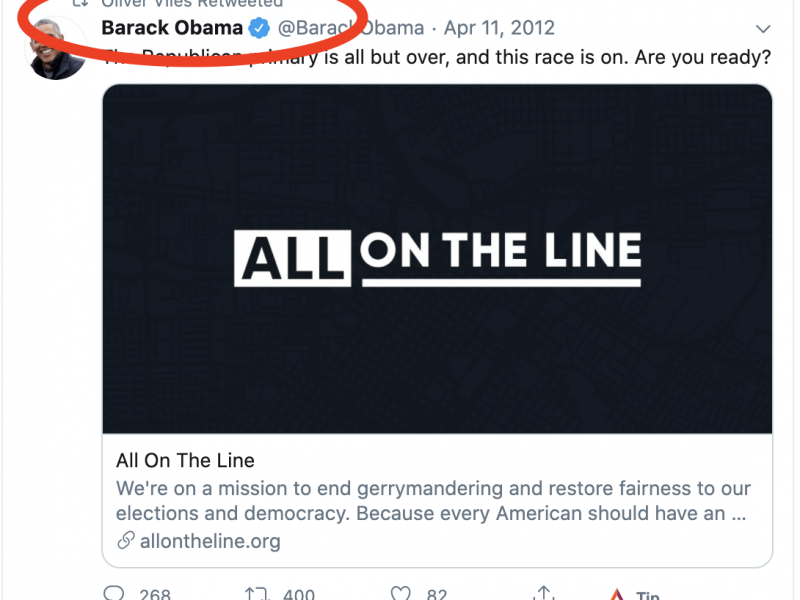Click the "All On The Line" card title
800x600 pixels.
click(x=185, y=461)
